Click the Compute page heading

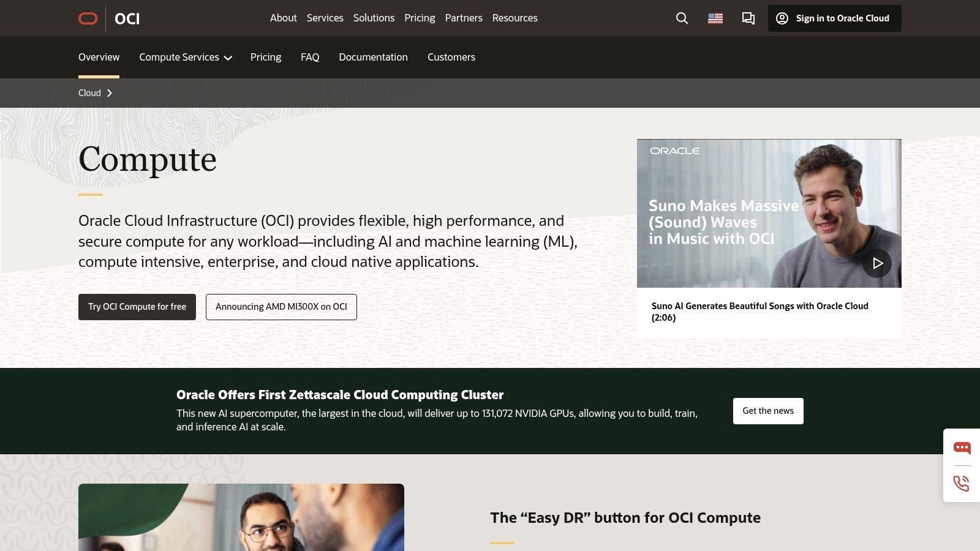click(148, 160)
